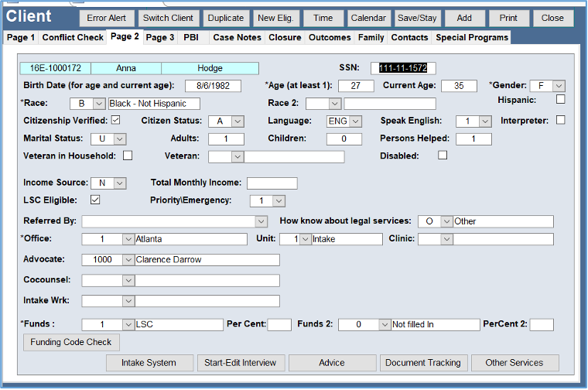
Task: Check the Disabled checkbox
Action: click(x=443, y=156)
